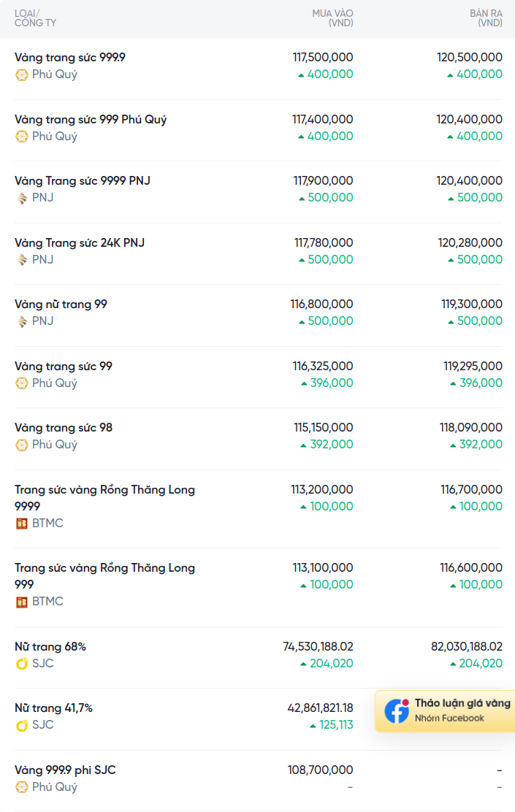
Task: Select Vàng Trang sức 24K PNJ row title
Action: click(x=80, y=242)
